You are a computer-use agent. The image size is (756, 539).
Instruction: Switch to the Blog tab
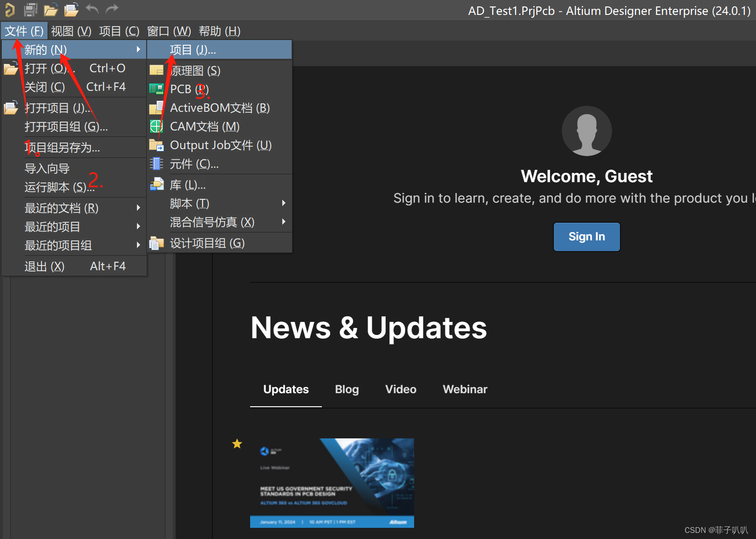tap(347, 389)
